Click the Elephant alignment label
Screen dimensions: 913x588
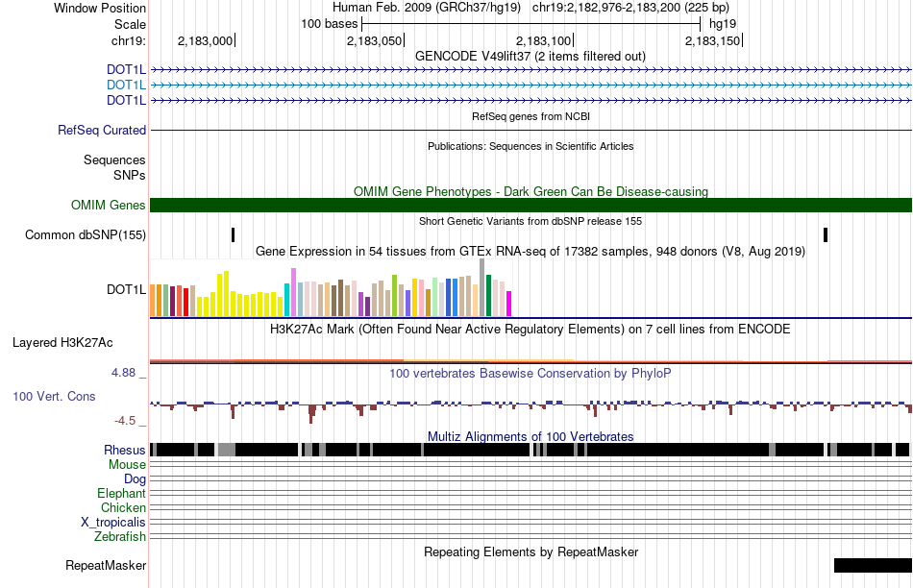121,494
